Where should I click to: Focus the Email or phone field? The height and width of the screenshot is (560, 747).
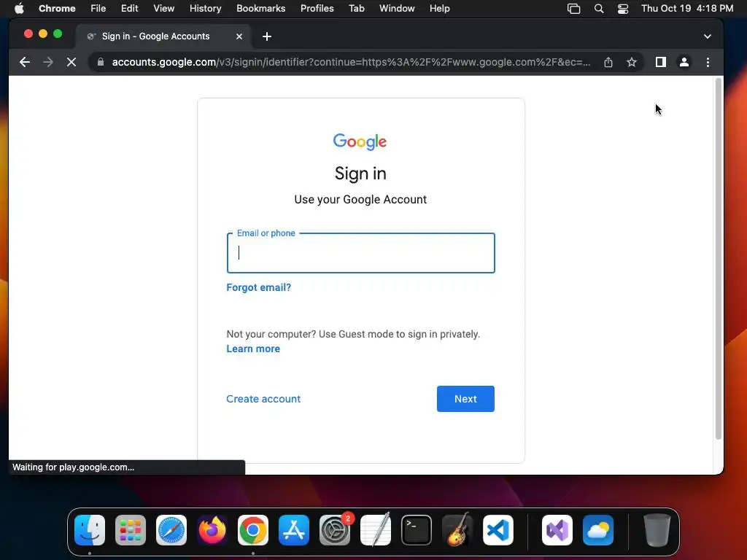tap(360, 253)
